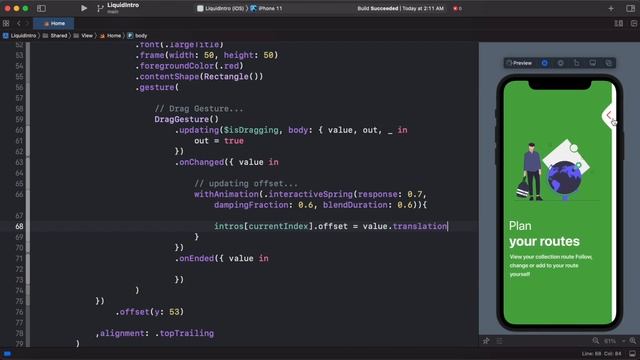
Task: Click line number 68 in gutter
Action: (x=19, y=227)
